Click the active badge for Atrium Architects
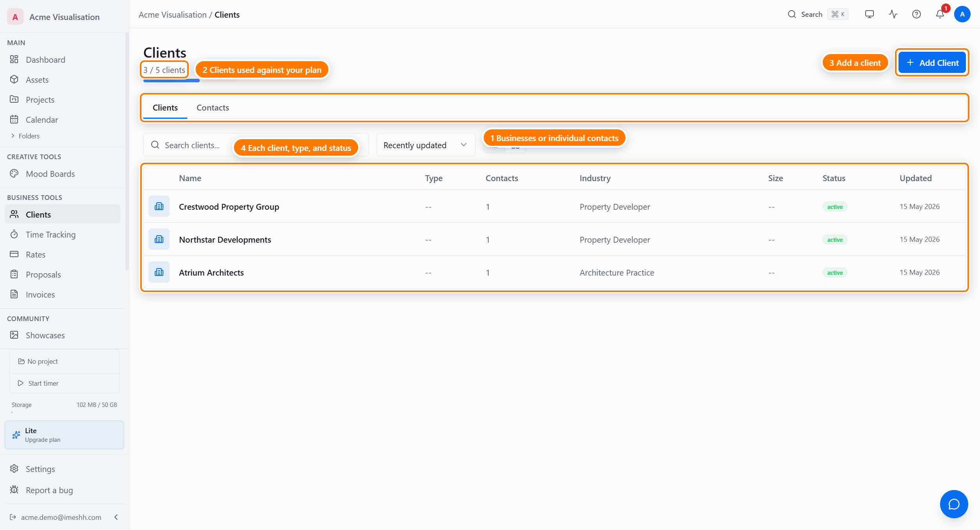 point(835,272)
